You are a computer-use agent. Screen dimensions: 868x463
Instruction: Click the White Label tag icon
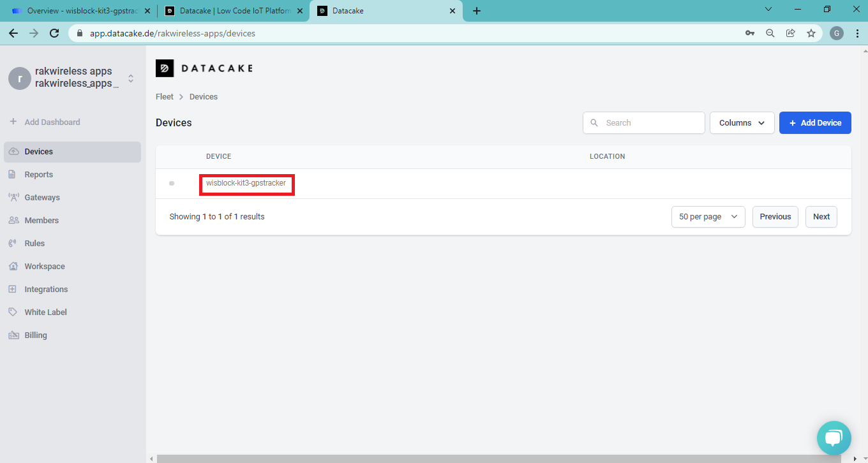click(12, 312)
